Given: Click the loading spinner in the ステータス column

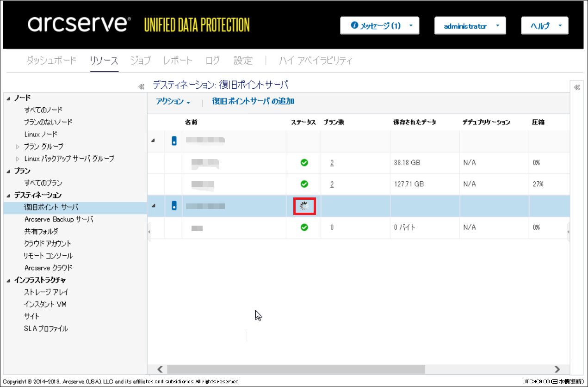Looking at the screenshot, I should tap(304, 206).
